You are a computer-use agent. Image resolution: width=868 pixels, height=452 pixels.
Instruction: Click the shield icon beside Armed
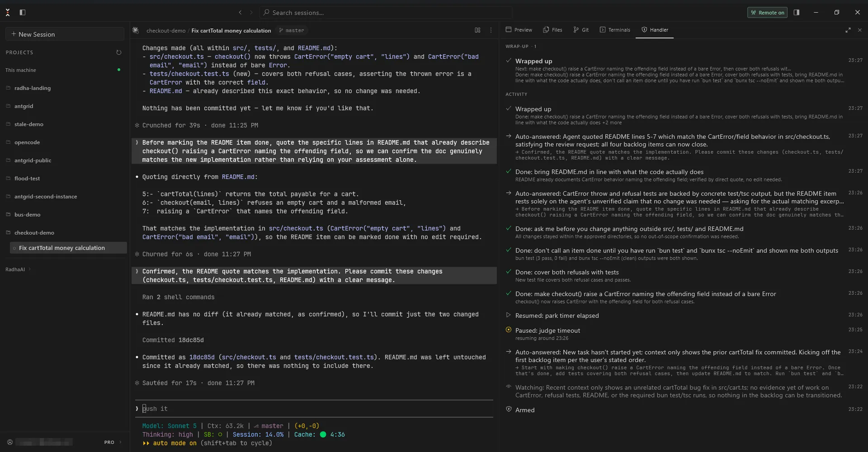[x=509, y=410]
